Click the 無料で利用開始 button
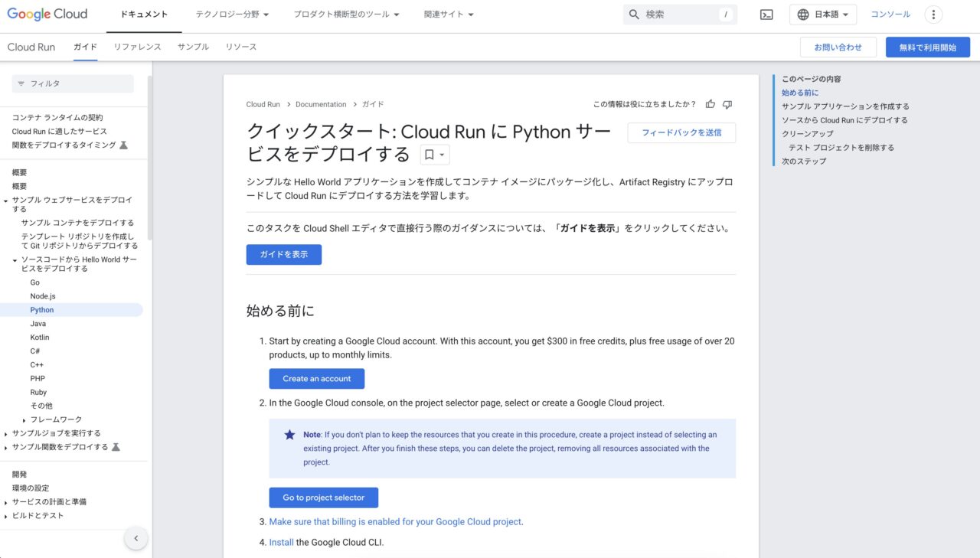Image resolution: width=980 pixels, height=558 pixels. pos(928,47)
